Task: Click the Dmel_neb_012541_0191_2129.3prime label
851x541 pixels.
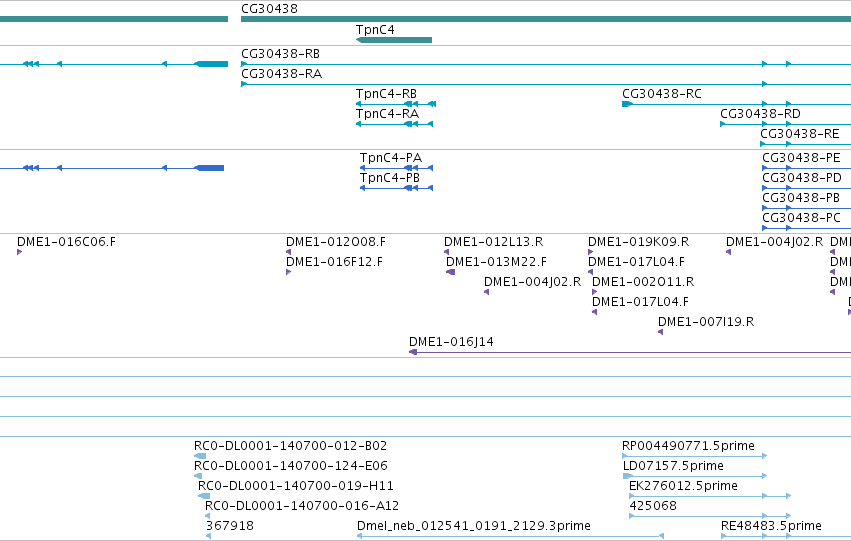Action: [x=474, y=526]
